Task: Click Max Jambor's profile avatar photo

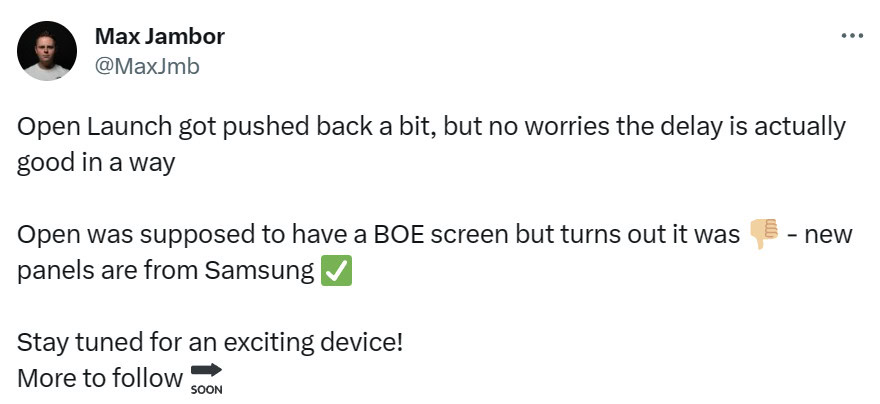Action: 47,51
